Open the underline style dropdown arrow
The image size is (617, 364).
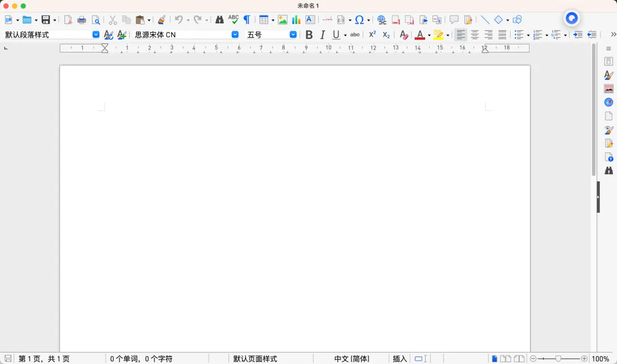point(345,35)
